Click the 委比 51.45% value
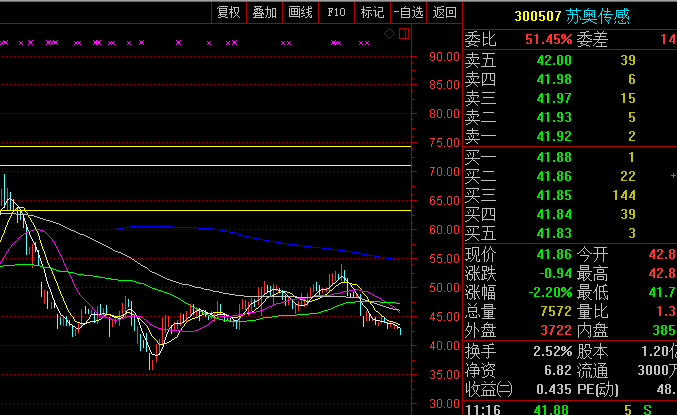The image size is (677, 415). [548, 40]
